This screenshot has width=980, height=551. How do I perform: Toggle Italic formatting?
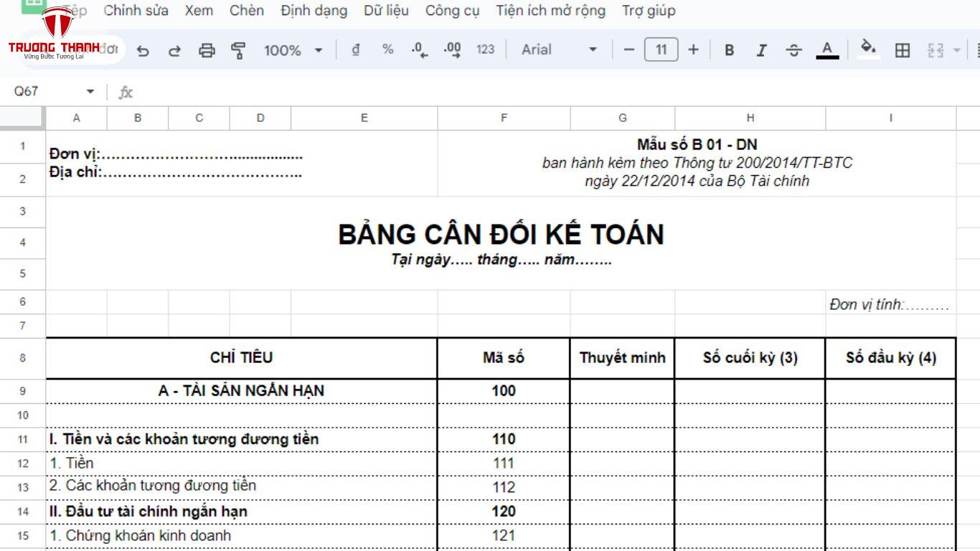tap(761, 50)
